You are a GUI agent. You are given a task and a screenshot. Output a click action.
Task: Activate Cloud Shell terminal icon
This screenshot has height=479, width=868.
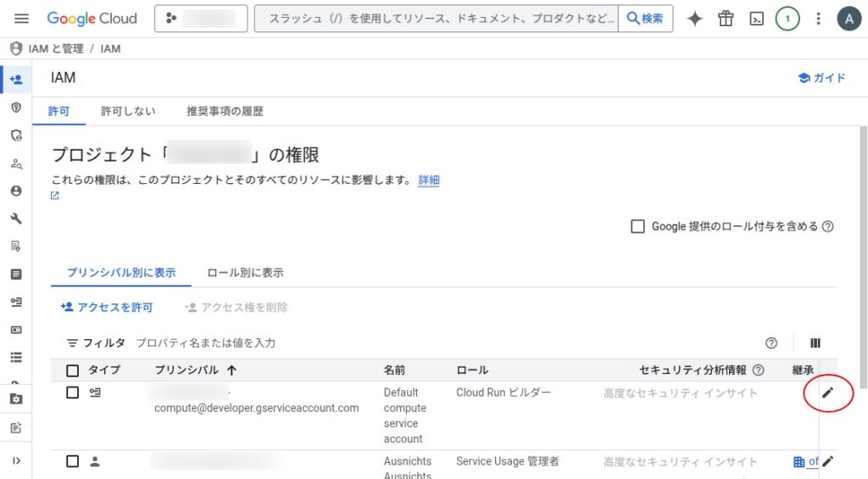coord(756,19)
